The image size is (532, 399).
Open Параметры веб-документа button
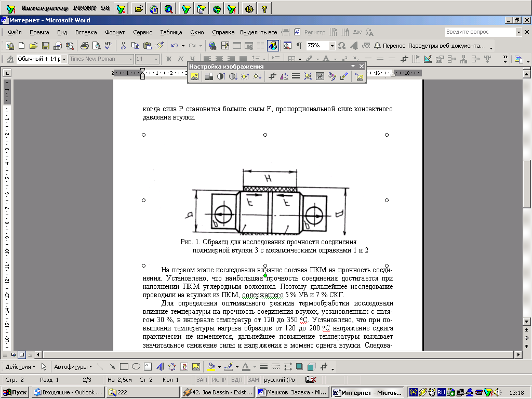coord(447,46)
